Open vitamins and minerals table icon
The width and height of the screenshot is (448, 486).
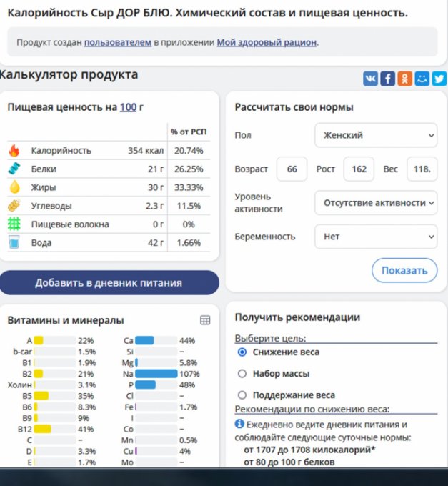205,320
